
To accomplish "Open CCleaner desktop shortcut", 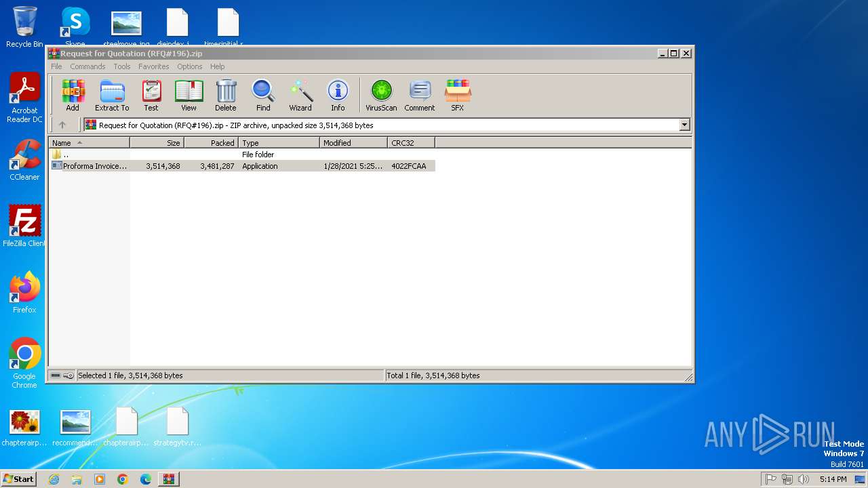I will tap(24, 161).
